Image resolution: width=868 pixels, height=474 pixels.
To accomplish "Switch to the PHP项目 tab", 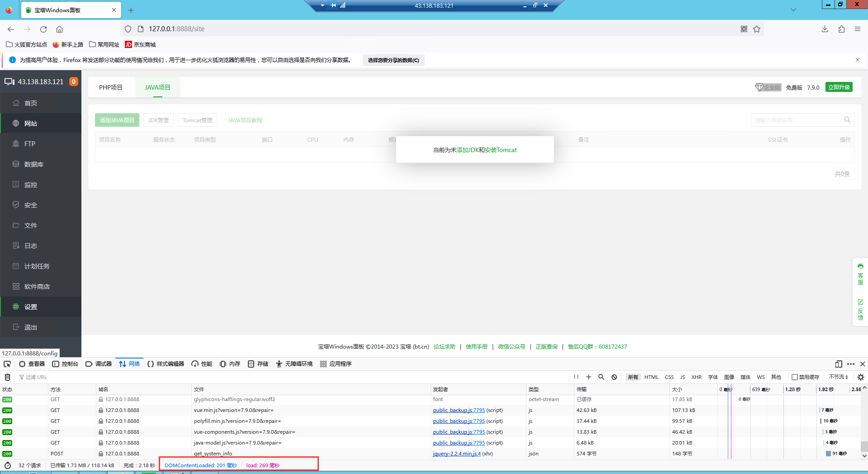I will pyautogui.click(x=111, y=87).
